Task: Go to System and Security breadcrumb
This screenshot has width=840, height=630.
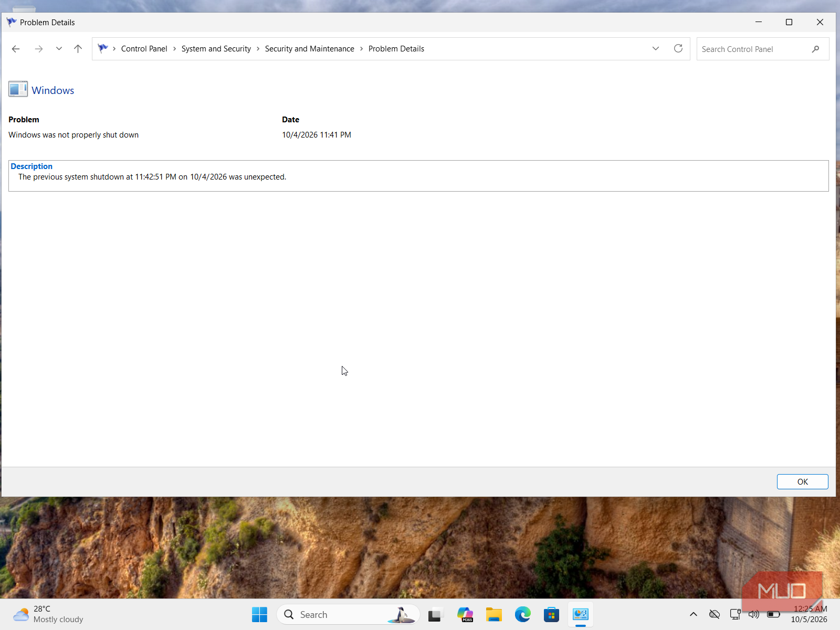Action: (216, 49)
